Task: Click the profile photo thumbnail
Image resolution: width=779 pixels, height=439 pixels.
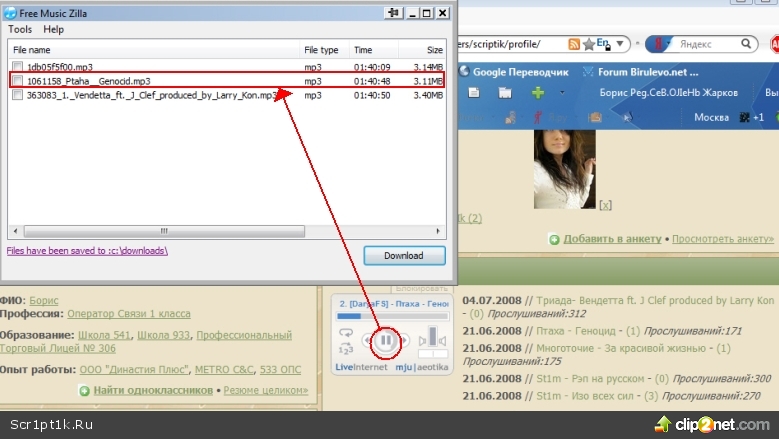Action: pos(564,169)
